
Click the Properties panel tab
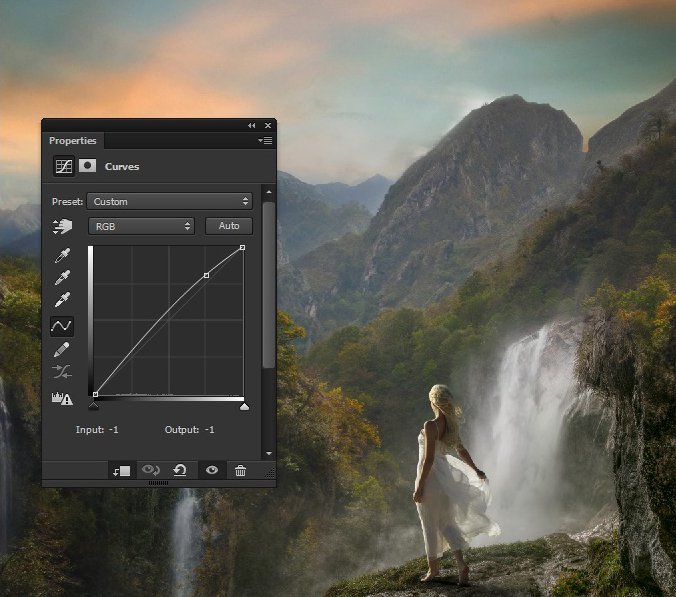73,141
